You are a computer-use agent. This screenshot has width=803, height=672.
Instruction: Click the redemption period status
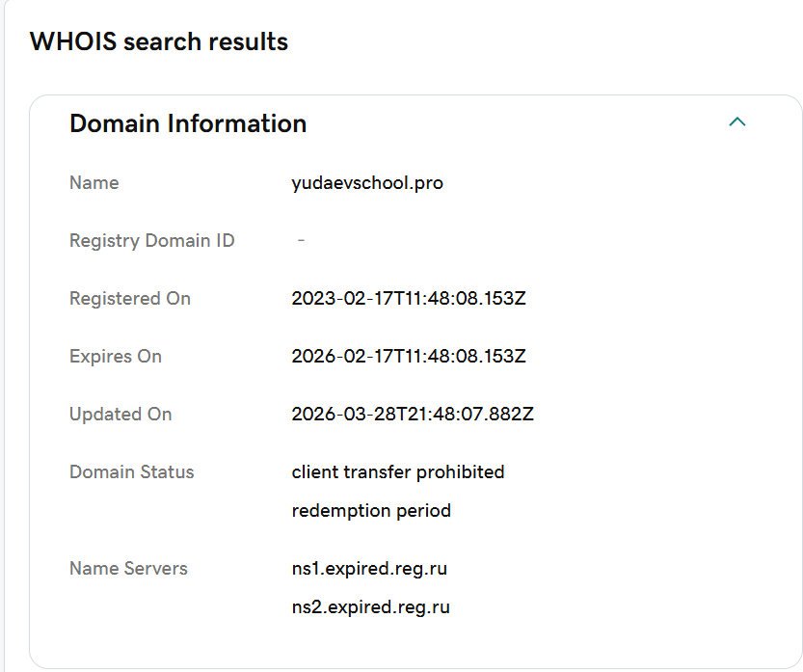coord(371,511)
